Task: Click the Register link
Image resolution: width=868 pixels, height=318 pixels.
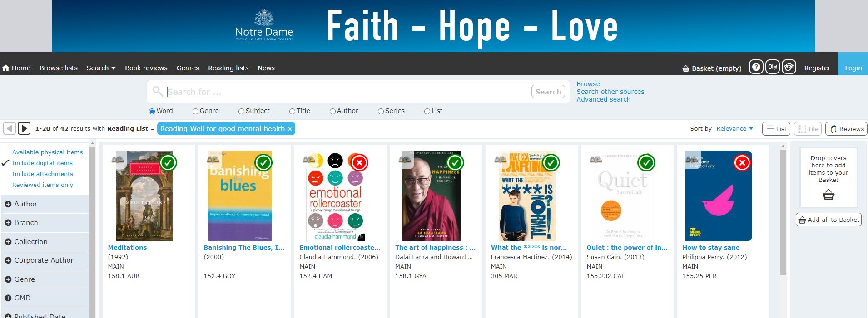Action: 817,68
